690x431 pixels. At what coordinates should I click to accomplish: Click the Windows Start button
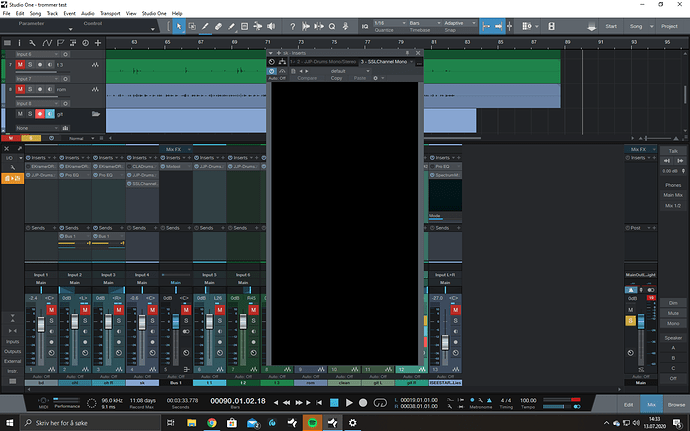point(8,423)
